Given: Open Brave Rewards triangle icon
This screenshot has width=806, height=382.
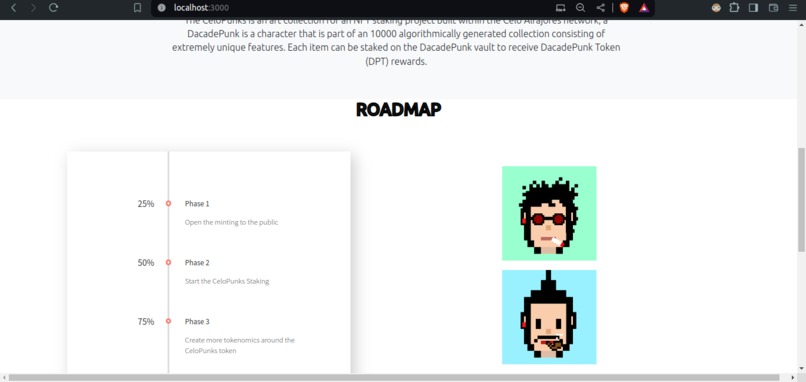Looking at the screenshot, I should click(644, 8).
